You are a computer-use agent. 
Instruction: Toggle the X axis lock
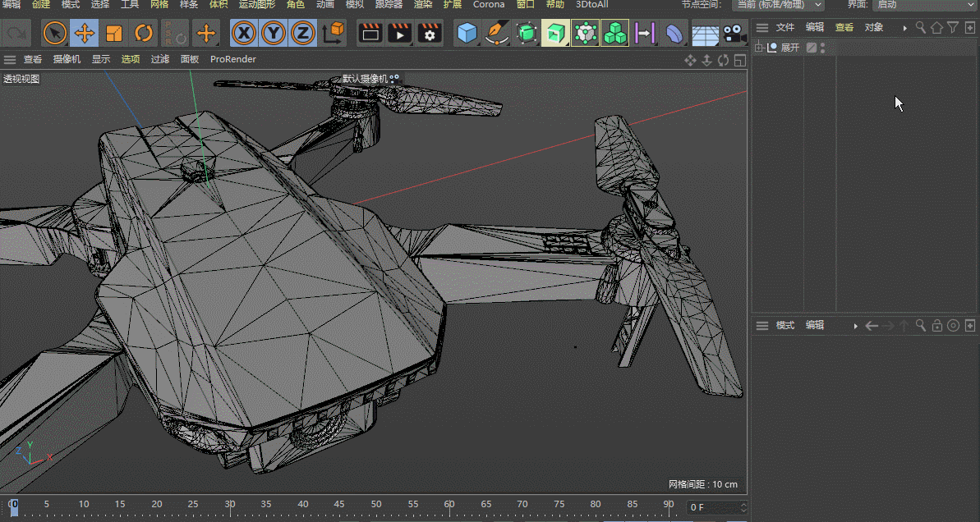(243, 34)
